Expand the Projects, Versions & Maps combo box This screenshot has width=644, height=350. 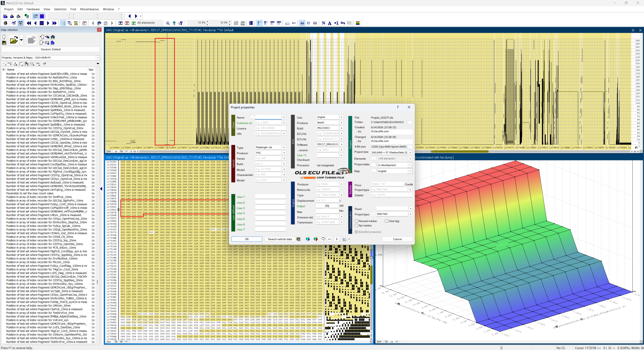tap(98, 58)
